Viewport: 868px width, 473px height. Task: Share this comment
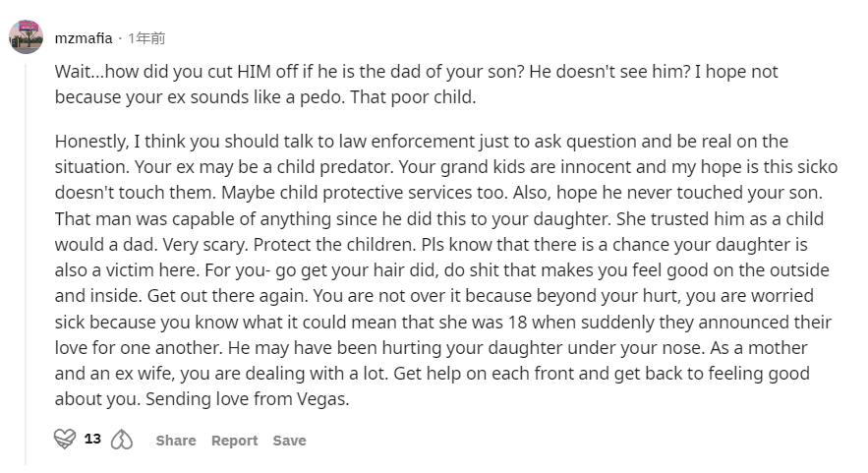pos(176,441)
